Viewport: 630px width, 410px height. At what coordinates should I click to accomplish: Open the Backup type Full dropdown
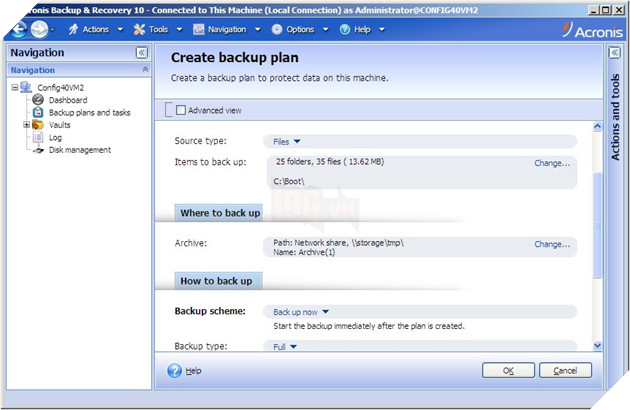click(x=285, y=346)
